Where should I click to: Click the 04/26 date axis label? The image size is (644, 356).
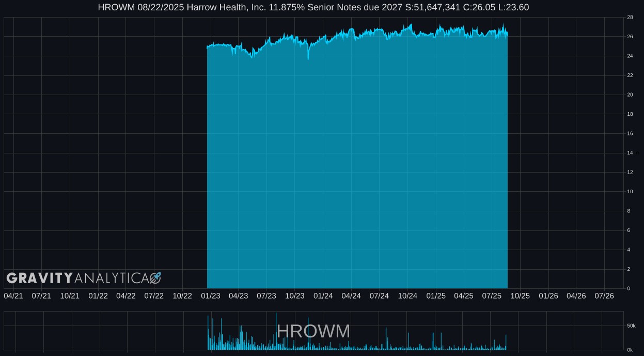pos(576,296)
